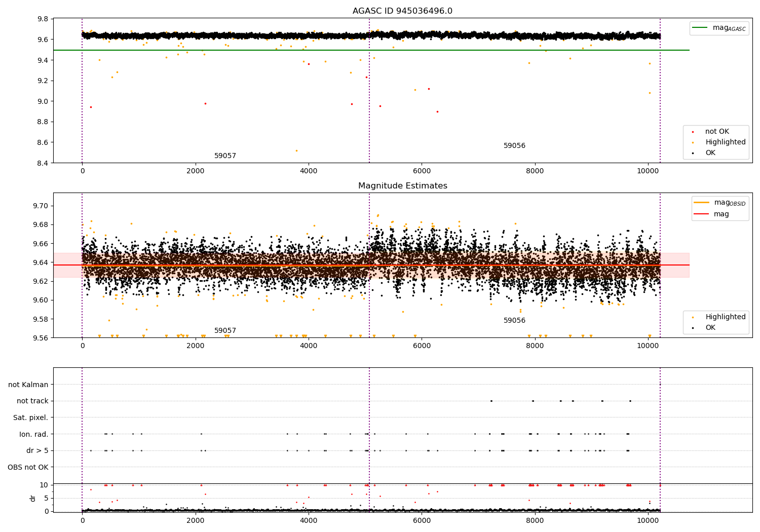
Task: Click the red "mag" legend line sample
Action: coord(702,214)
